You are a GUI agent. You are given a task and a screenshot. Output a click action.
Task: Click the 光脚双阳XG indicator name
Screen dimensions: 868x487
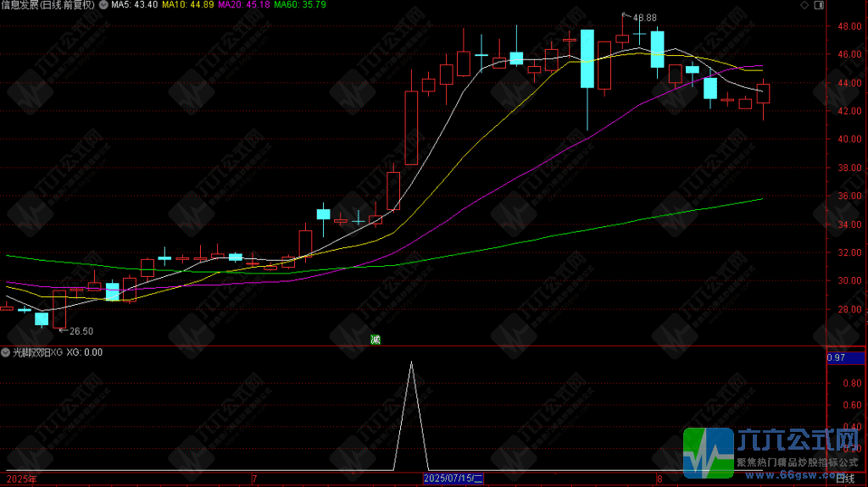37,352
